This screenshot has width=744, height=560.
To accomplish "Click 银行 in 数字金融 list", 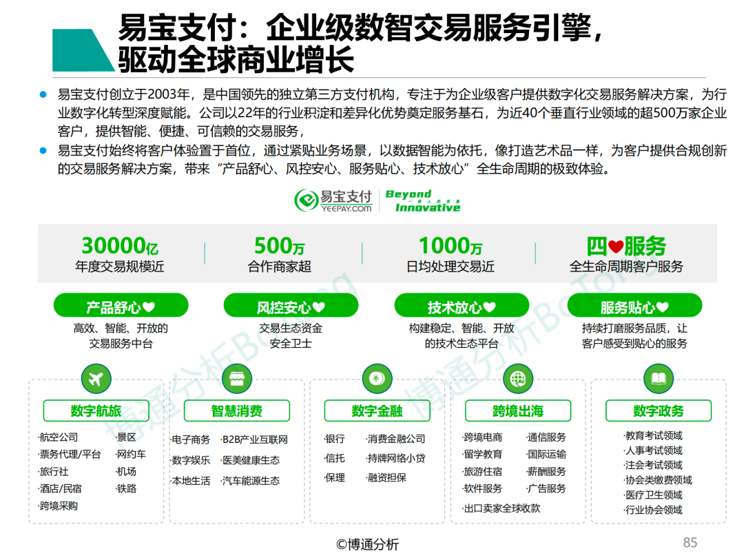I will tap(335, 439).
